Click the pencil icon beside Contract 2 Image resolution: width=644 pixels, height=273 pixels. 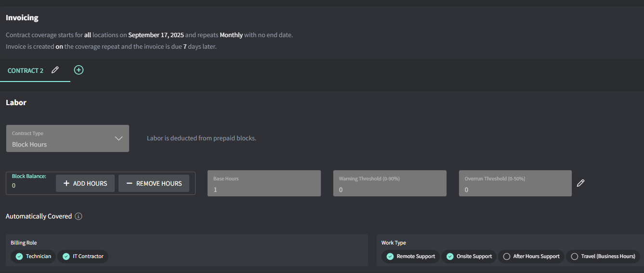55,70
